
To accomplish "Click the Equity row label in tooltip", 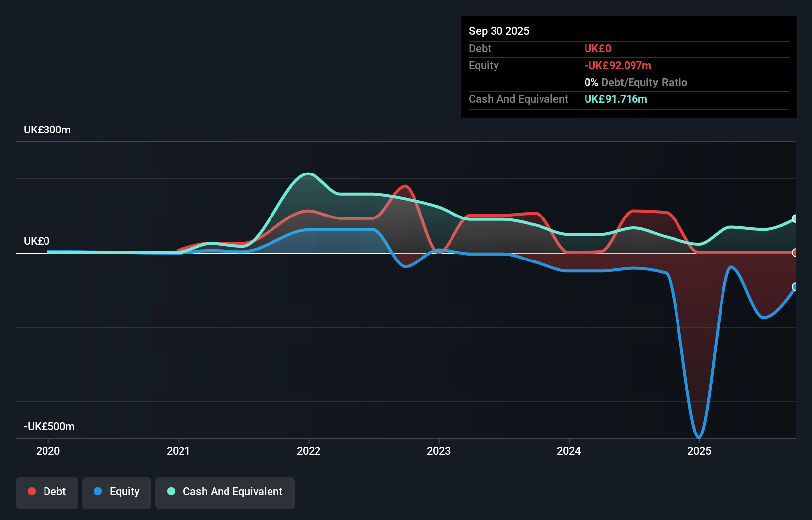I will (x=484, y=65).
